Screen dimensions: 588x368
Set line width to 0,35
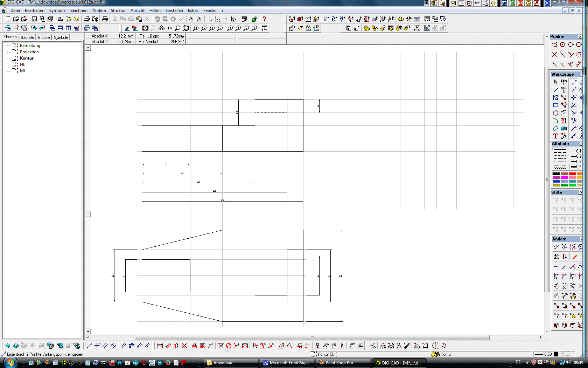(x=576, y=162)
